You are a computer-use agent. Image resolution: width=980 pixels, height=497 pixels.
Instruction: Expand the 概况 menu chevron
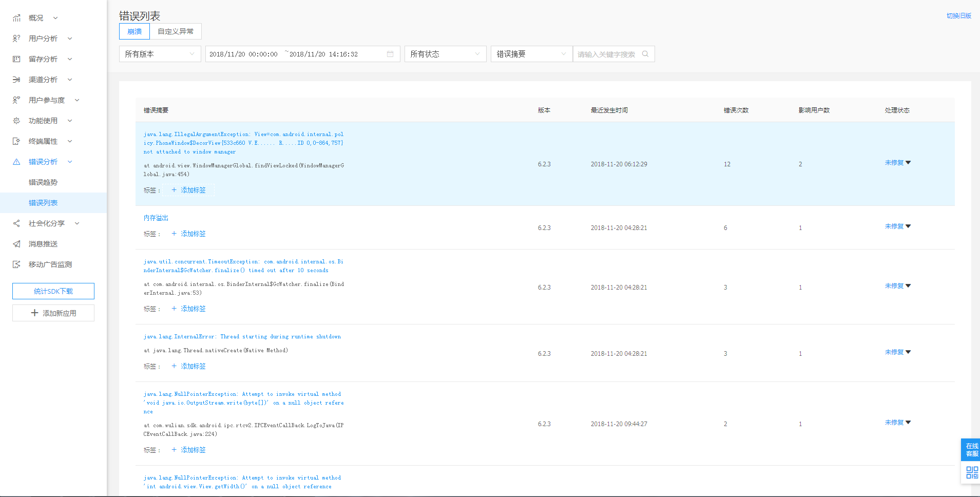click(x=55, y=18)
